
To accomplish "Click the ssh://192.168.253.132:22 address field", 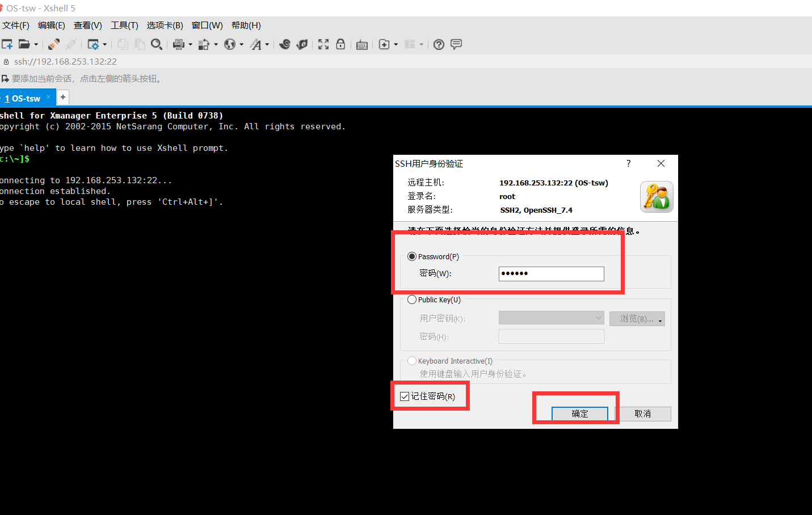I will [x=65, y=62].
